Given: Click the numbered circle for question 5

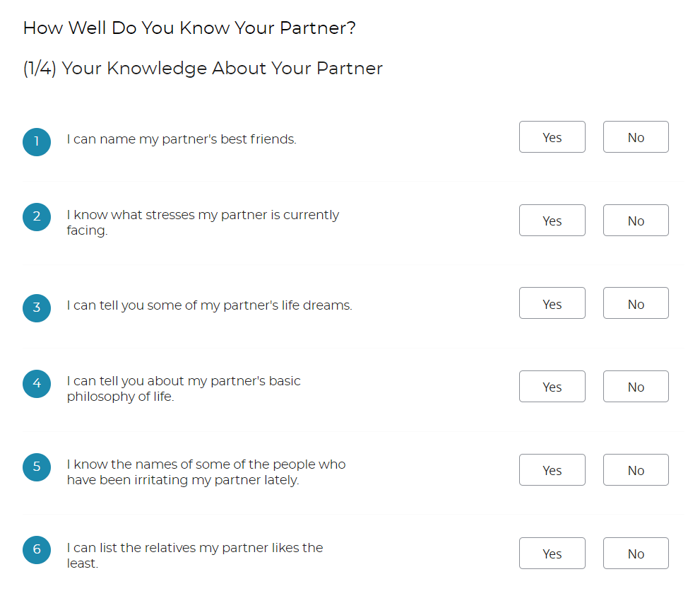Looking at the screenshot, I should (37, 467).
